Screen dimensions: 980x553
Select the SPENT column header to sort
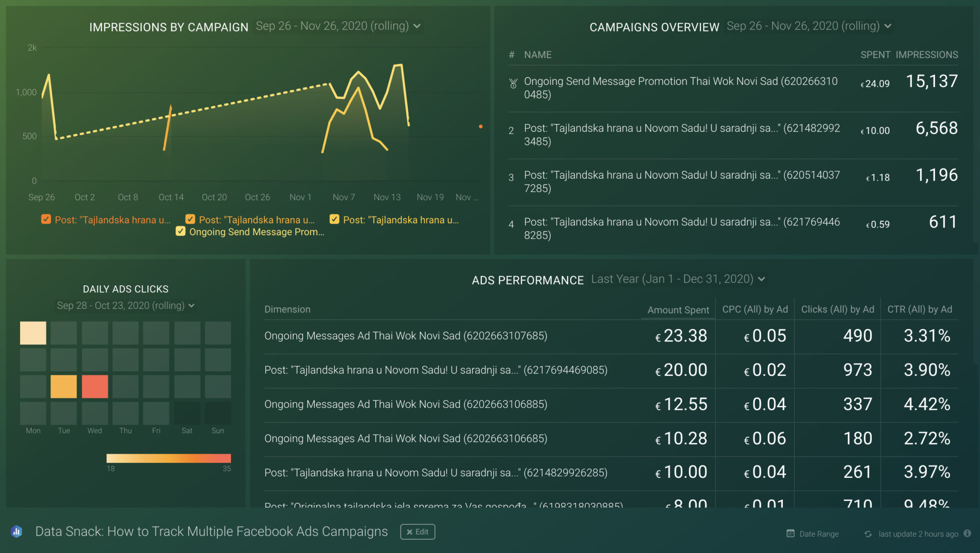coord(875,55)
